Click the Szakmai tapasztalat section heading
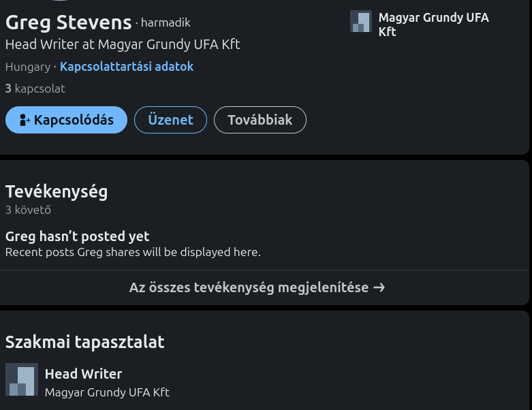Image resolution: width=532 pixels, height=410 pixels. 85,342
